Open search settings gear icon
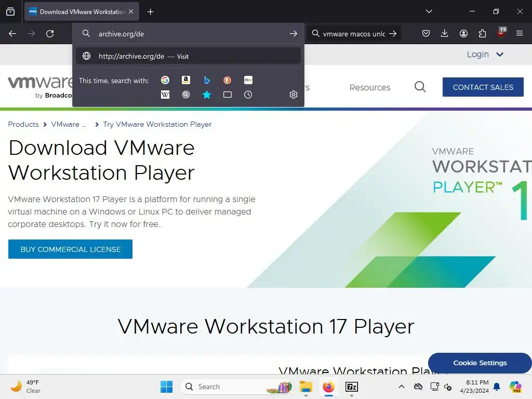Screen dimensions: 532x399 [x=294, y=95]
